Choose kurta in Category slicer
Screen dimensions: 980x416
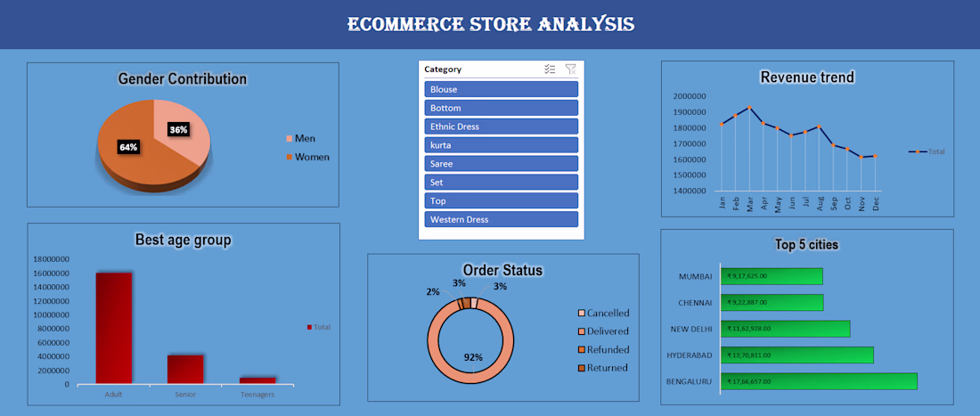pyautogui.click(x=502, y=145)
